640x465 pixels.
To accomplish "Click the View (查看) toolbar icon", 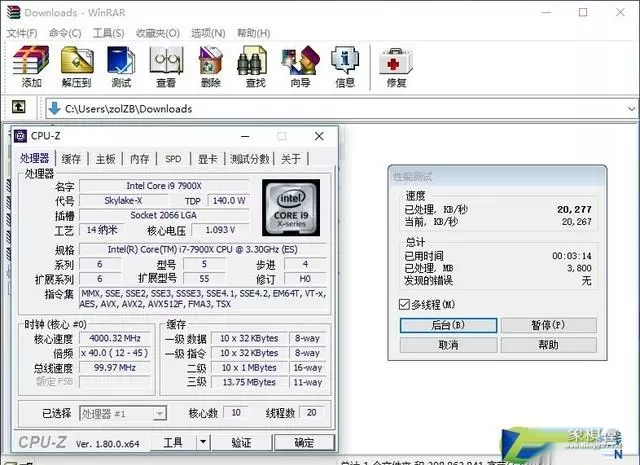I will click(166, 67).
